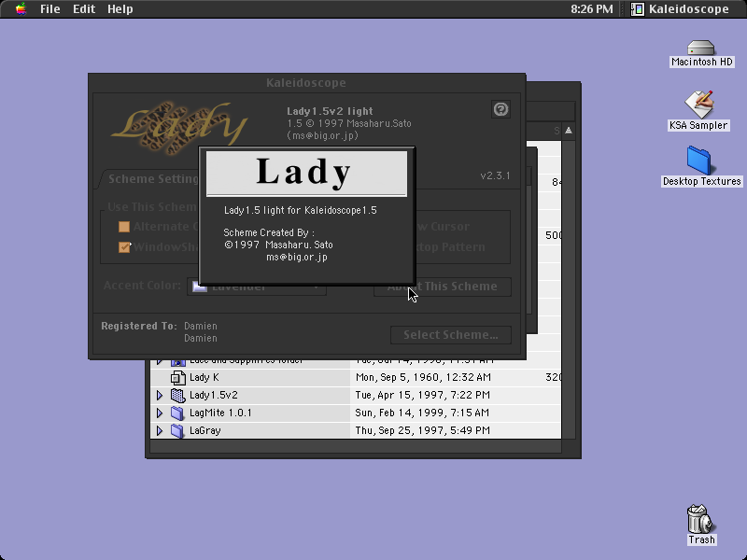
Task: Click the date Sun, Feb 14, 1999, 7:15 AM
Action: tap(422, 413)
